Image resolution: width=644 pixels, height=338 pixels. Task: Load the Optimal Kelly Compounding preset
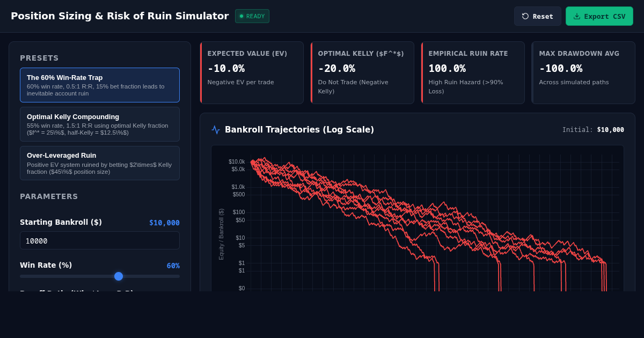(x=100, y=124)
